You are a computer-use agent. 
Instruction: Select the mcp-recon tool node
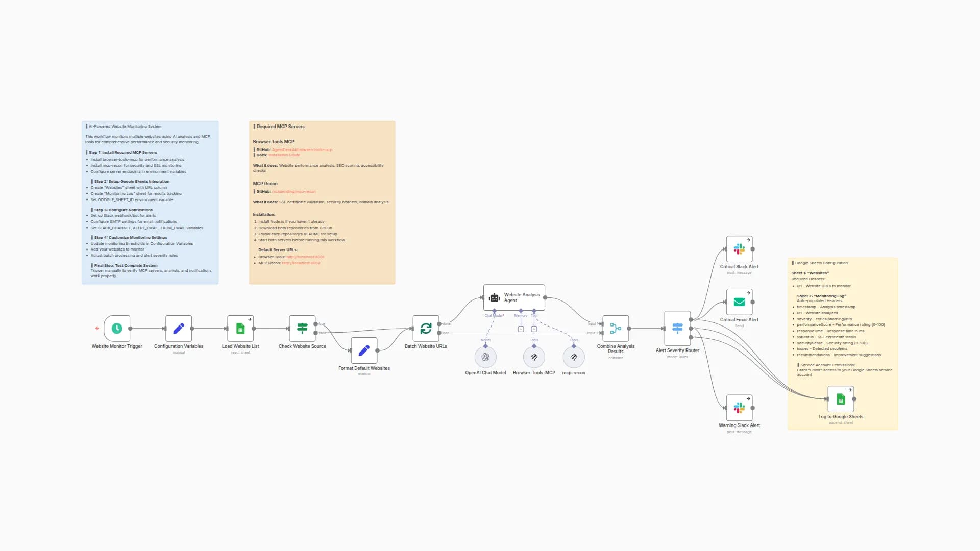573,358
